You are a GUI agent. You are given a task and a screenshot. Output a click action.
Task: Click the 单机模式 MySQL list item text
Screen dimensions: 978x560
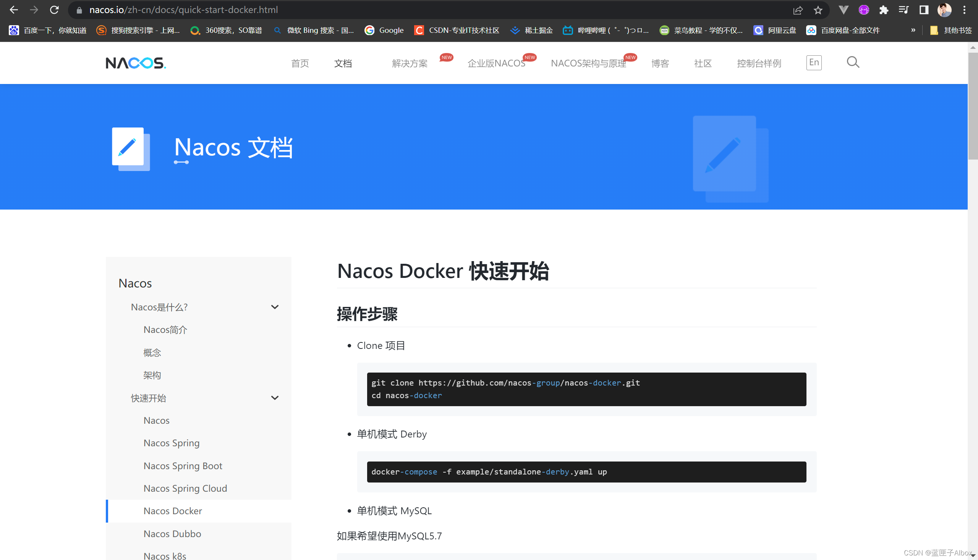(x=394, y=511)
